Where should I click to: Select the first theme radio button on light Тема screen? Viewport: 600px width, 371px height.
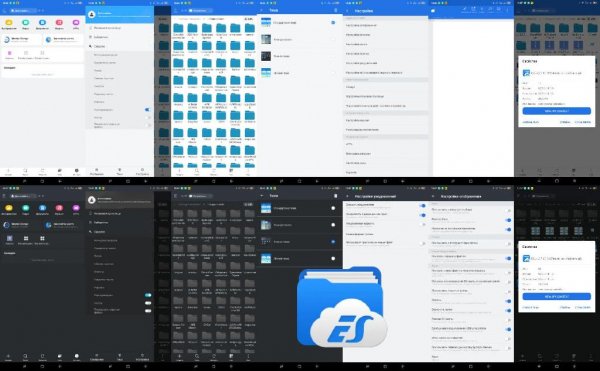pyautogui.click(x=333, y=23)
